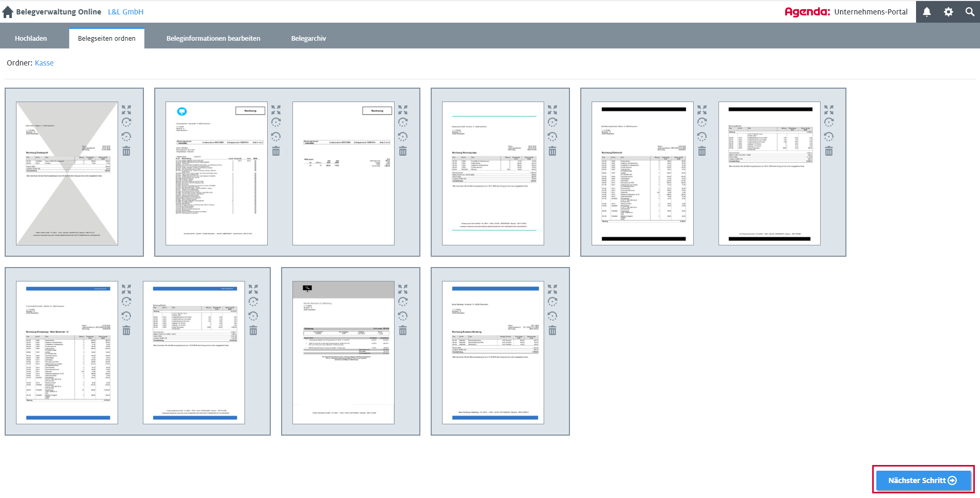Switch to the Hochladen tab
Screen dimensions: 980x498
[x=31, y=39]
